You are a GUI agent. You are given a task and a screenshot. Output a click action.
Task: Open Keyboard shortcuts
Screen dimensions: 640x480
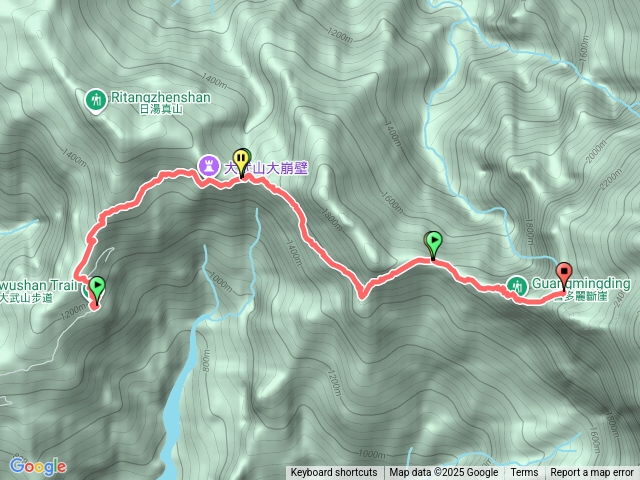pyautogui.click(x=334, y=472)
